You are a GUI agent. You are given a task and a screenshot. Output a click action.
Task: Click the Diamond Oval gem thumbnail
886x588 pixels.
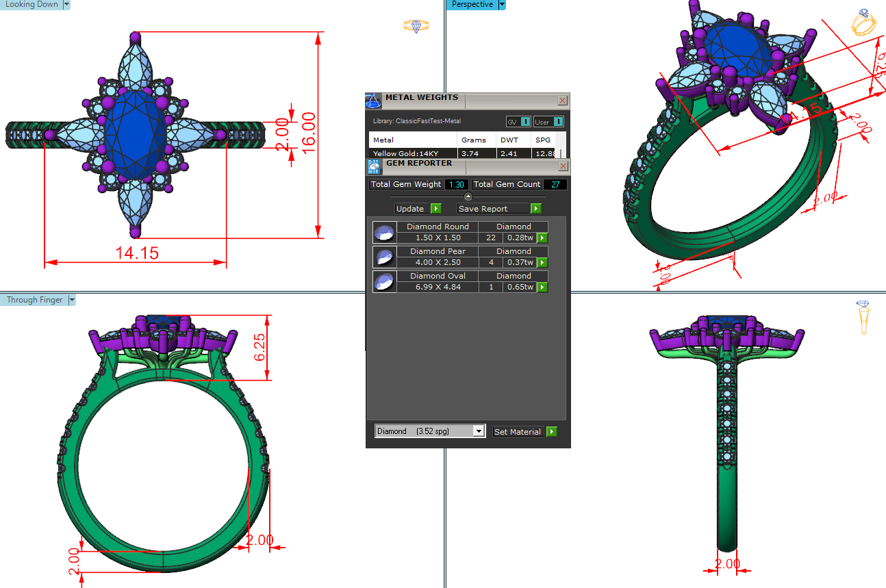384,282
